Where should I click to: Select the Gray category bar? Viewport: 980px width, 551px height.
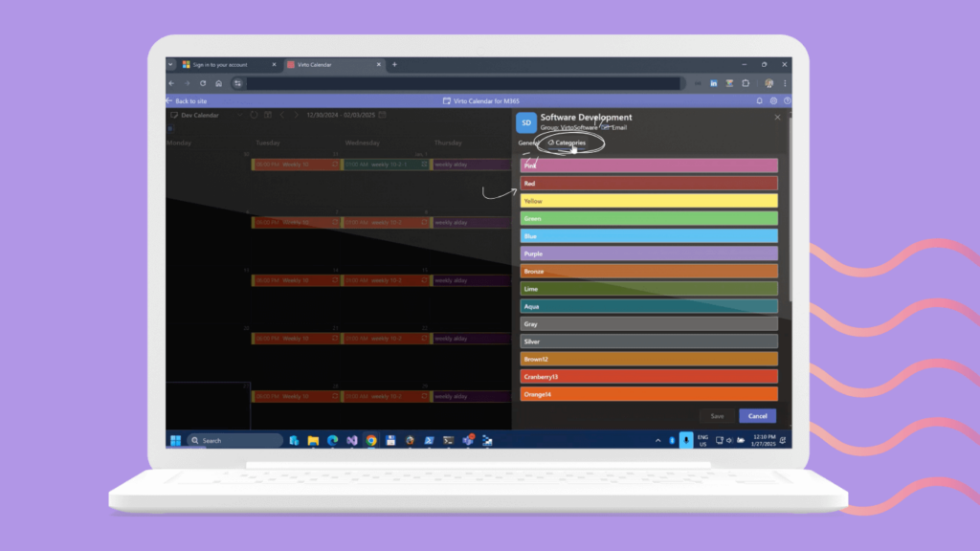point(649,323)
